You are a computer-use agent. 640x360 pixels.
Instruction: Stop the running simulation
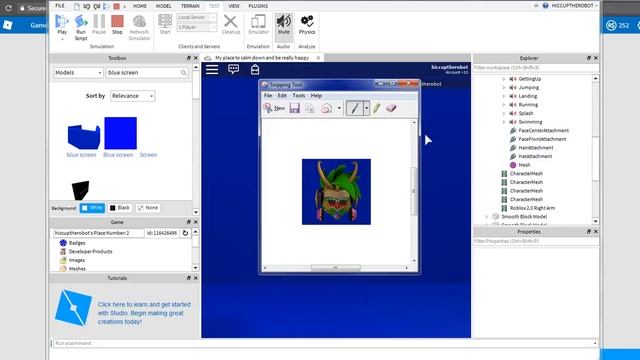pos(117,21)
